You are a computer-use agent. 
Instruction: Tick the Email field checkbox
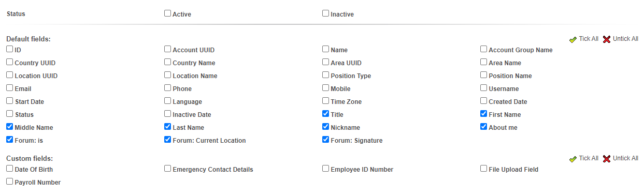click(10, 88)
